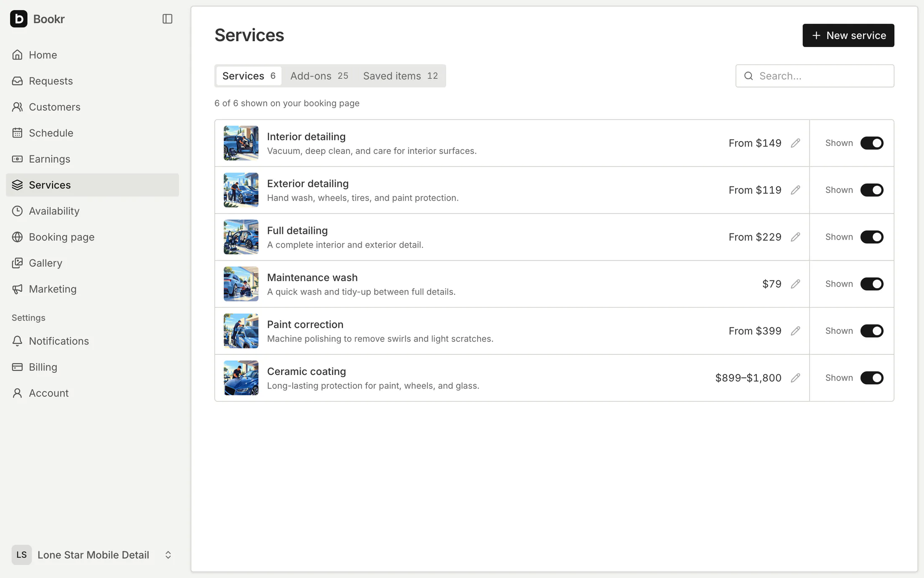
Task: Click the Availability clock icon
Action: click(x=17, y=211)
